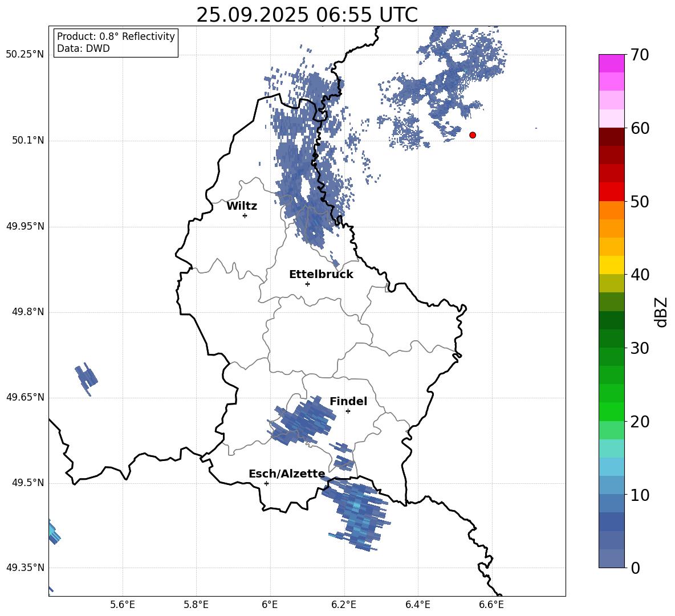This screenshot has height=616, width=675.
Task: Click the red radar site marker dot
Action: pos(473,135)
